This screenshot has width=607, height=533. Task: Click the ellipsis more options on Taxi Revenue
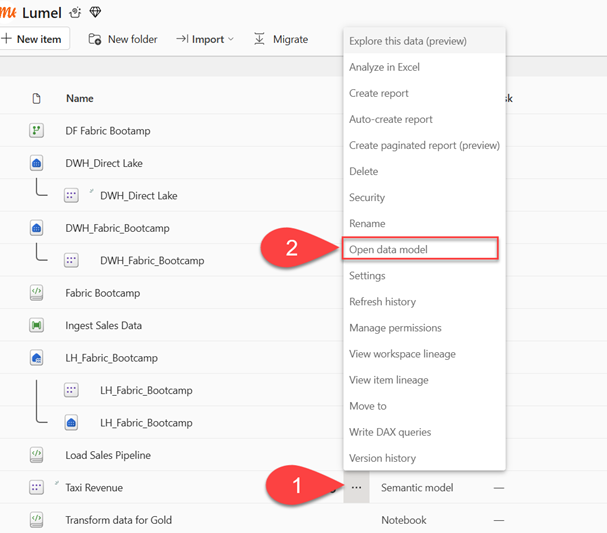click(357, 487)
